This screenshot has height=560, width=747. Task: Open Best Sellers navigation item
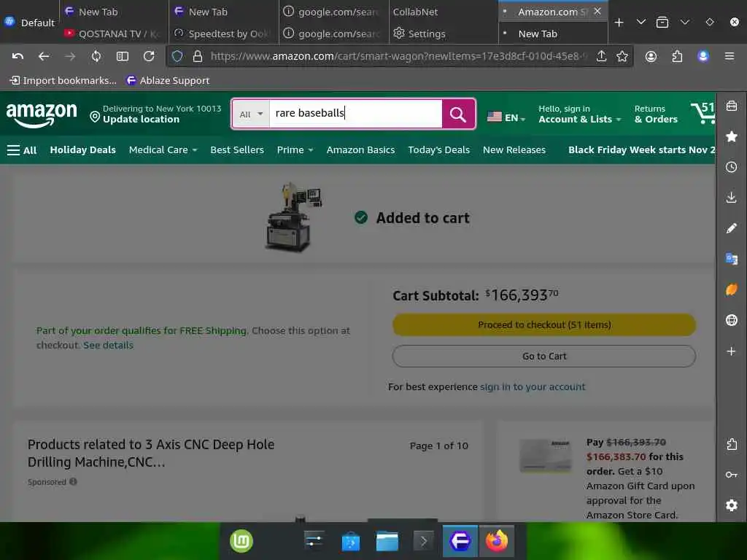click(x=237, y=149)
